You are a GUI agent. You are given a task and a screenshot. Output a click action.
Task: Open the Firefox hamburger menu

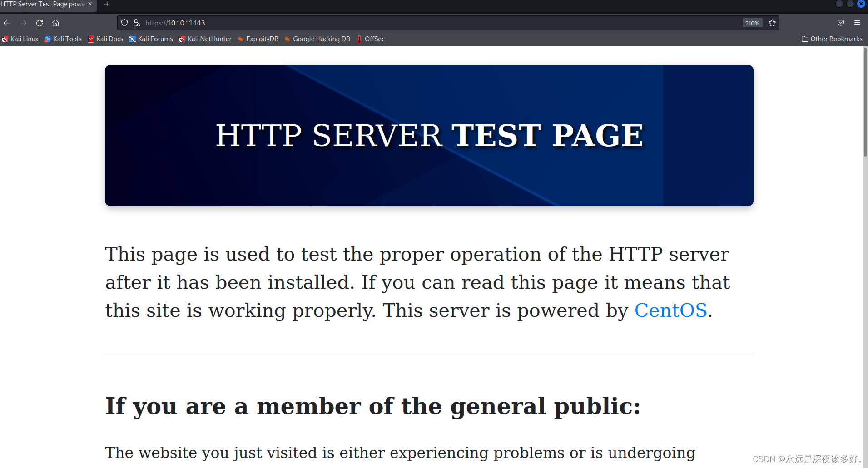point(858,23)
